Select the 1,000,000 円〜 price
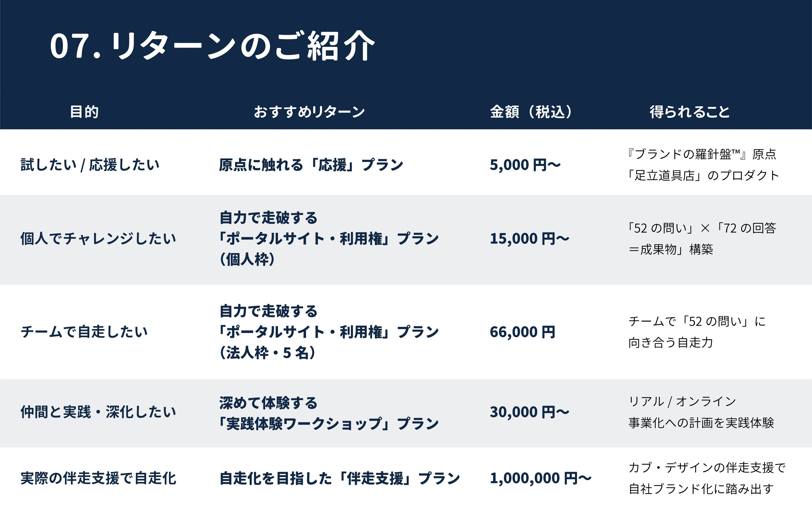Screen dimensions: 812x515 pos(541,479)
